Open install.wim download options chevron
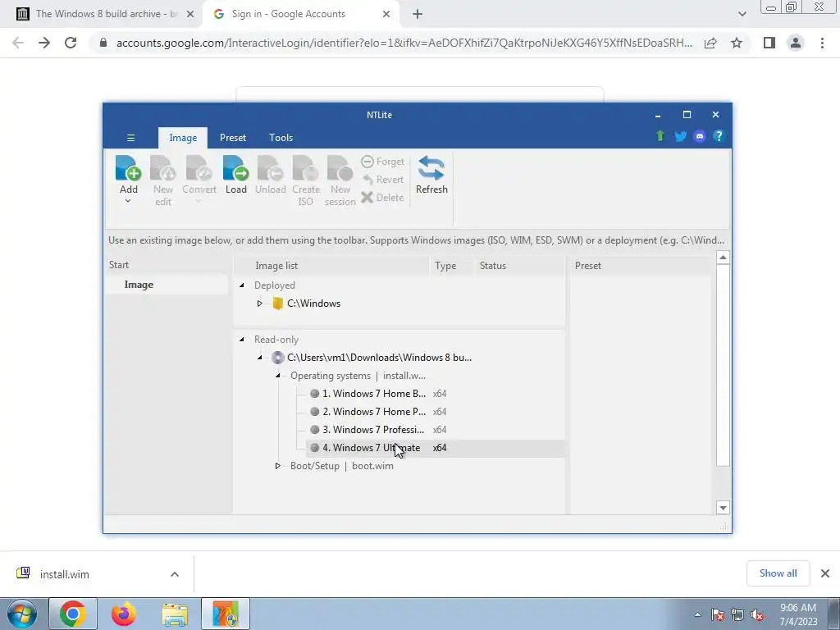 pos(175,574)
